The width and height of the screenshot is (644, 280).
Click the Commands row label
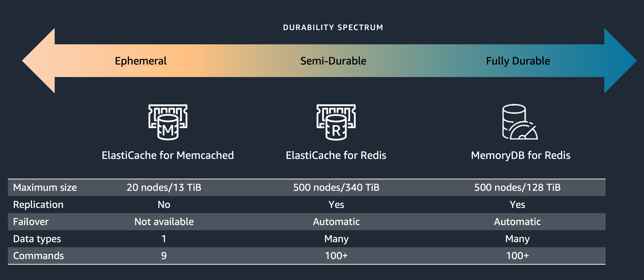coord(38,256)
